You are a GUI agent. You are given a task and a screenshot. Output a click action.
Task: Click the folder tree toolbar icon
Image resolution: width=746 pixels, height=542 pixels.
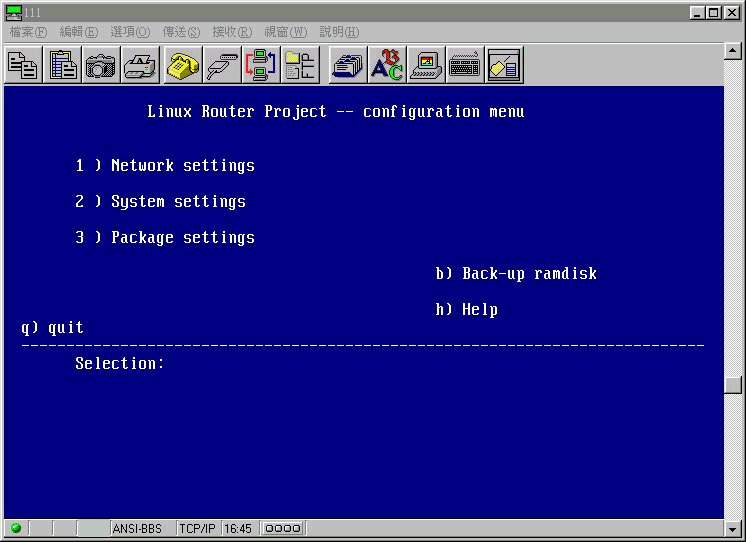click(300, 65)
